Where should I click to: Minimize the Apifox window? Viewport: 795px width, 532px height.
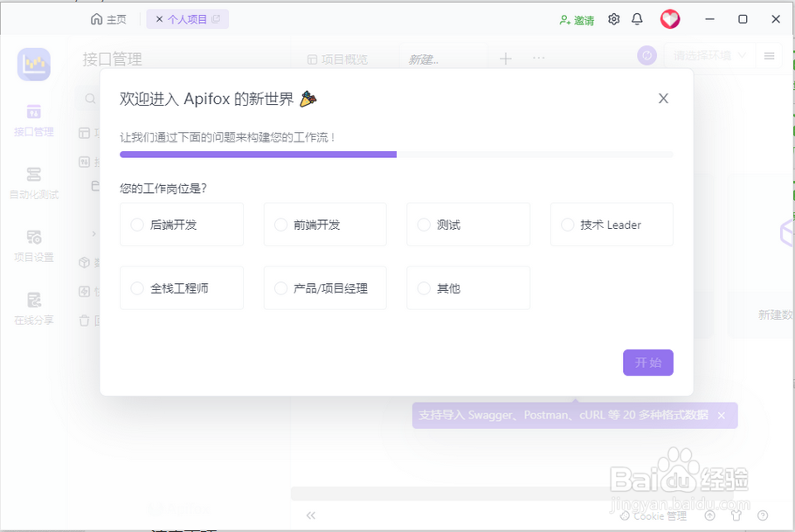(x=709, y=19)
